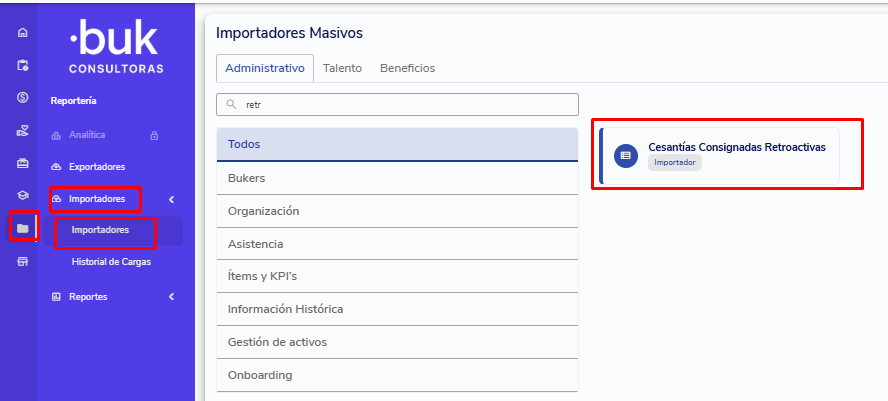Click the folder icon in the sidebar

coord(22,228)
